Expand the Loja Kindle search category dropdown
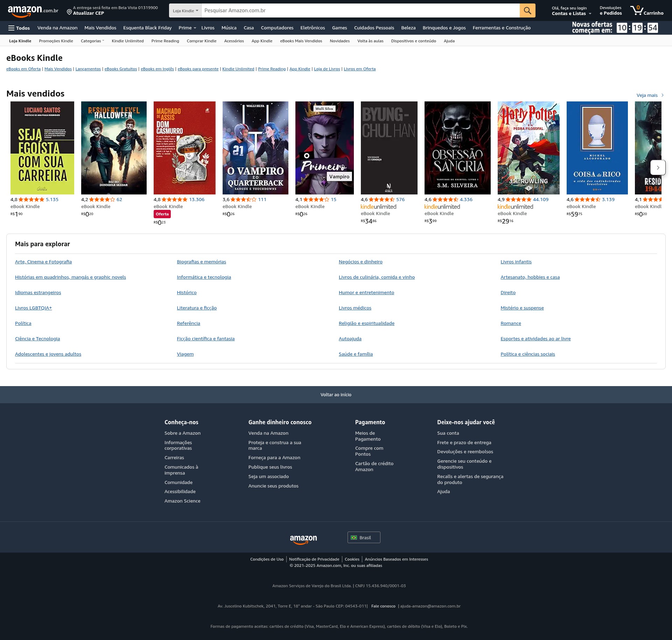672x640 pixels. click(185, 10)
